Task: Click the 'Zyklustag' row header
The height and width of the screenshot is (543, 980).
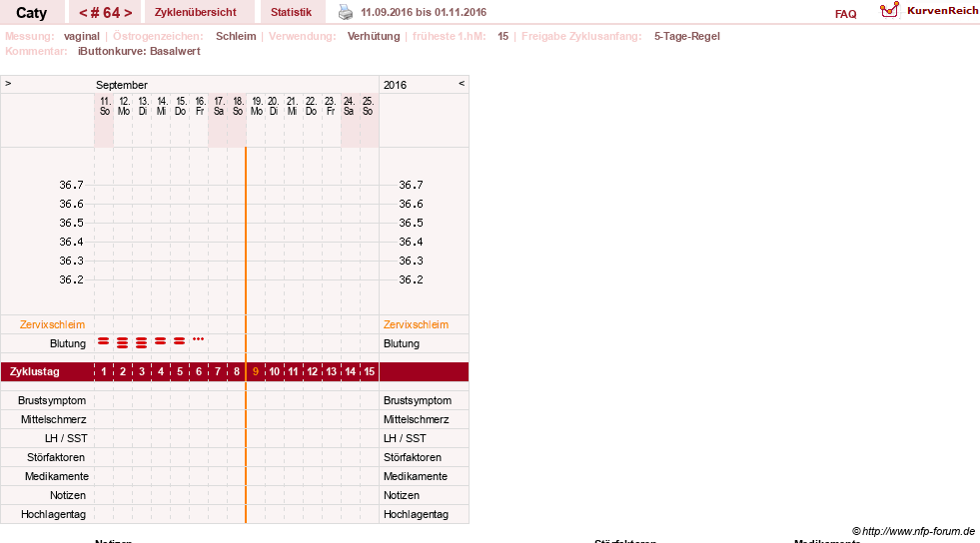Action: 34,371
